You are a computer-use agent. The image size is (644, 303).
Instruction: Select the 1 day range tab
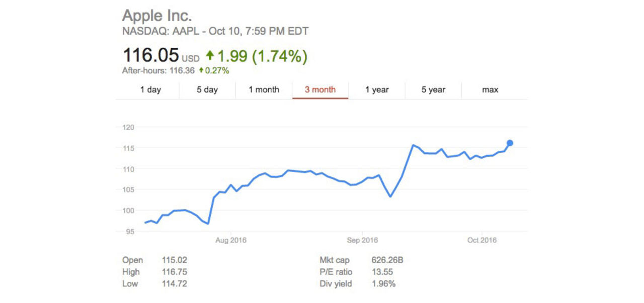click(150, 90)
